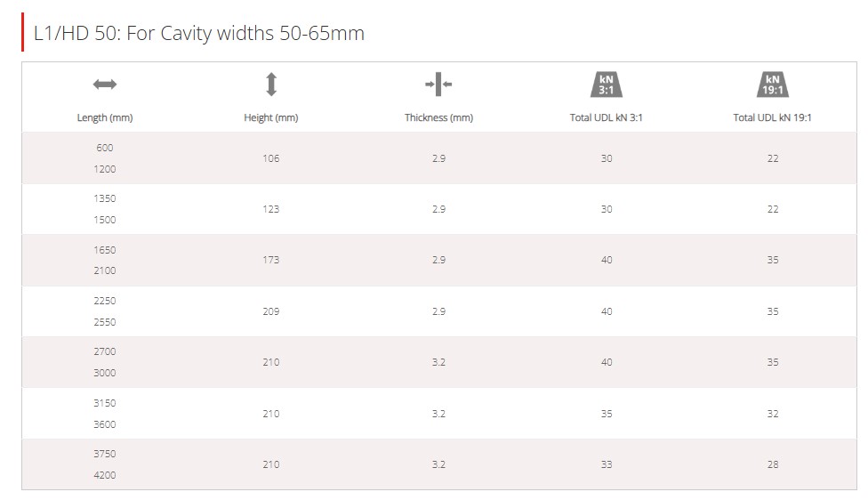Click the height value 209
868x500 pixels.
click(270, 311)
